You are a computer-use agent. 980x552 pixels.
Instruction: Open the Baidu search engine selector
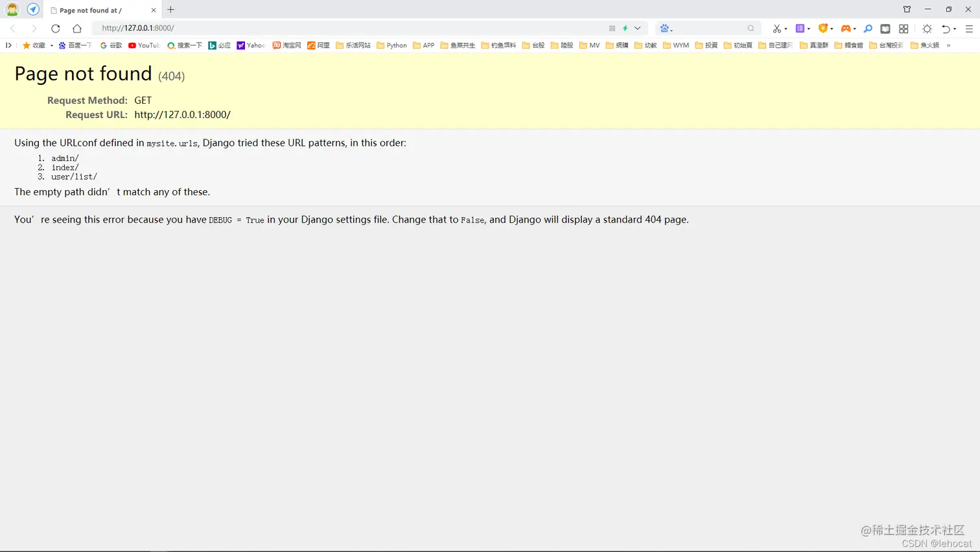(x=666, y=29)
